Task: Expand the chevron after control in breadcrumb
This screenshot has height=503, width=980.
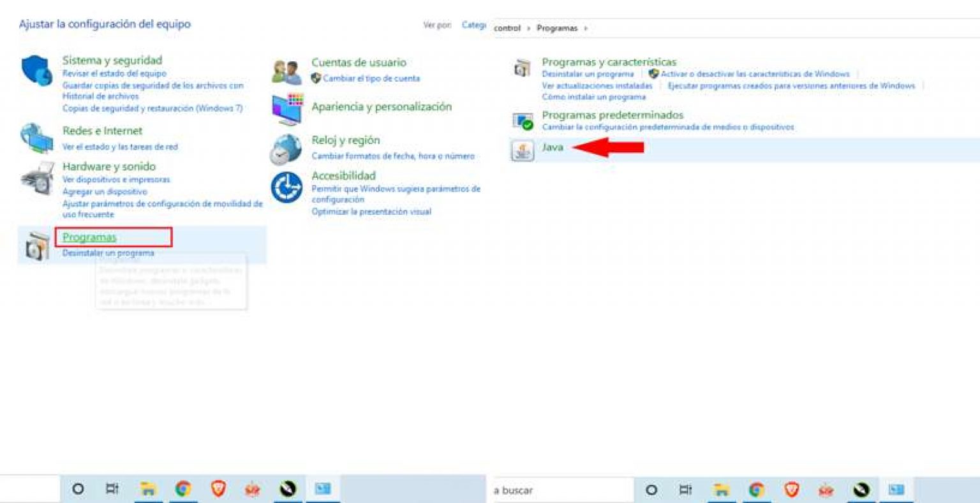Action: tap(529, 28)
